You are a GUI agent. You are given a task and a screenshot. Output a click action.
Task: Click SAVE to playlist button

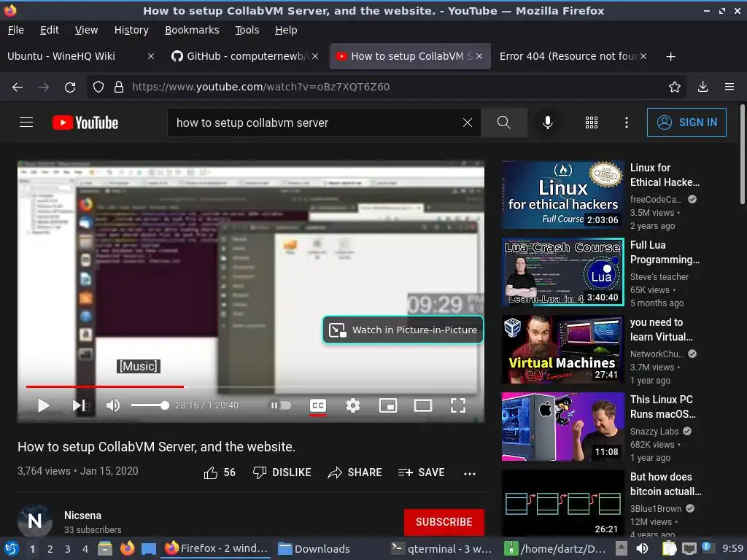(421, 472)
